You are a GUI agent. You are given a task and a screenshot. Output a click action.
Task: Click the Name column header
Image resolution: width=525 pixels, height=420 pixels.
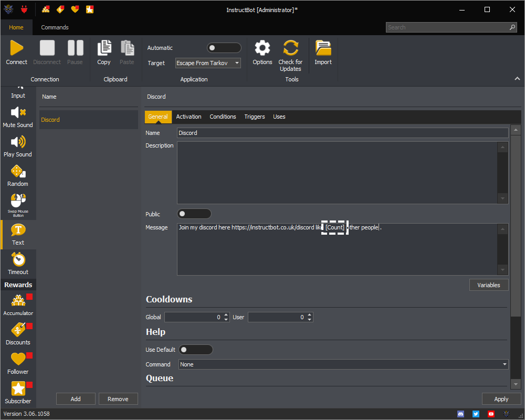49,97
